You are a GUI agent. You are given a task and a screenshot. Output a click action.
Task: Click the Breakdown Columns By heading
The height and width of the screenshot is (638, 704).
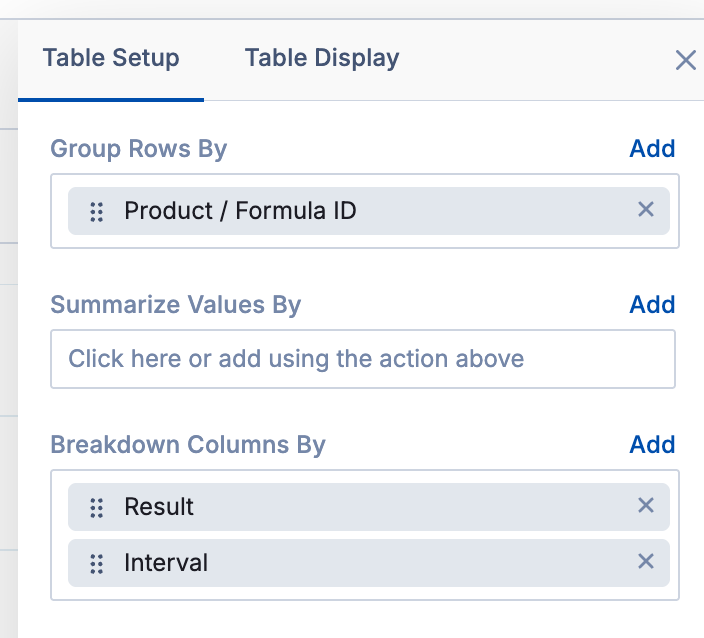click(188, 445)
